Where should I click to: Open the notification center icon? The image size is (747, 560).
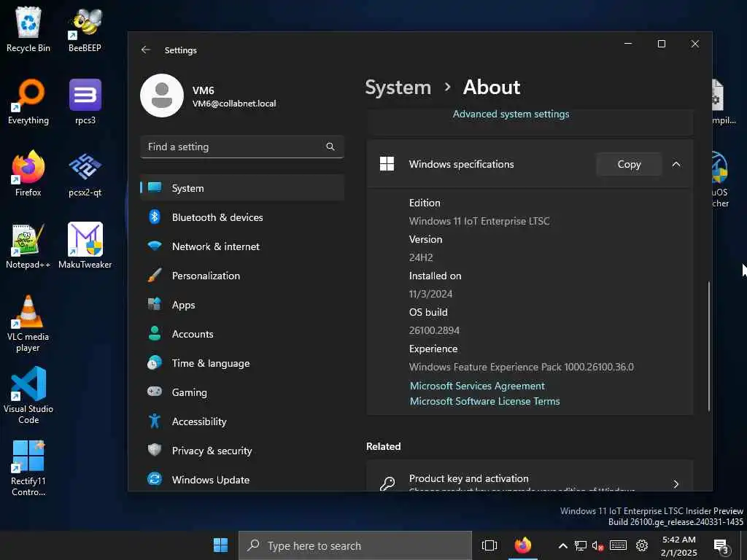[721, 546]
